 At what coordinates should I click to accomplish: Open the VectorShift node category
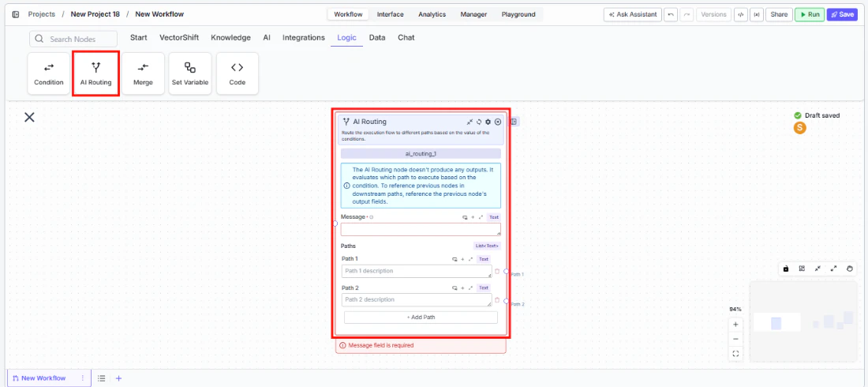179,38
